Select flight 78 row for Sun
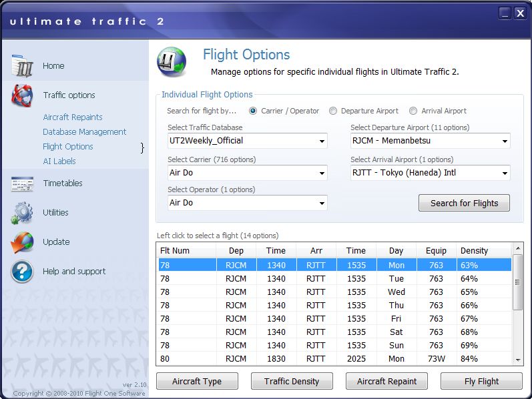 point(335,345)
